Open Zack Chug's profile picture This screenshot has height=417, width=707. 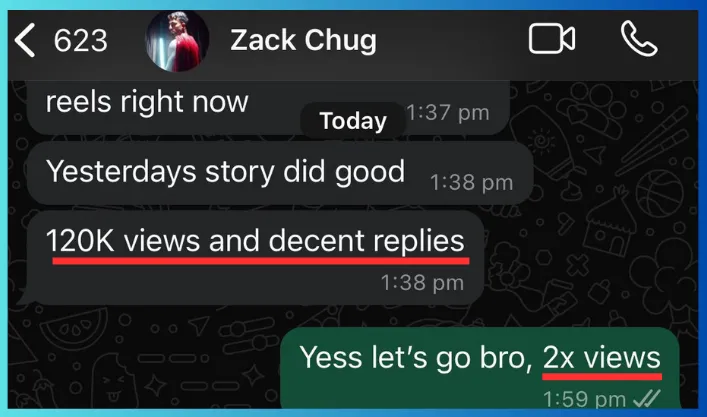point(177,40)
